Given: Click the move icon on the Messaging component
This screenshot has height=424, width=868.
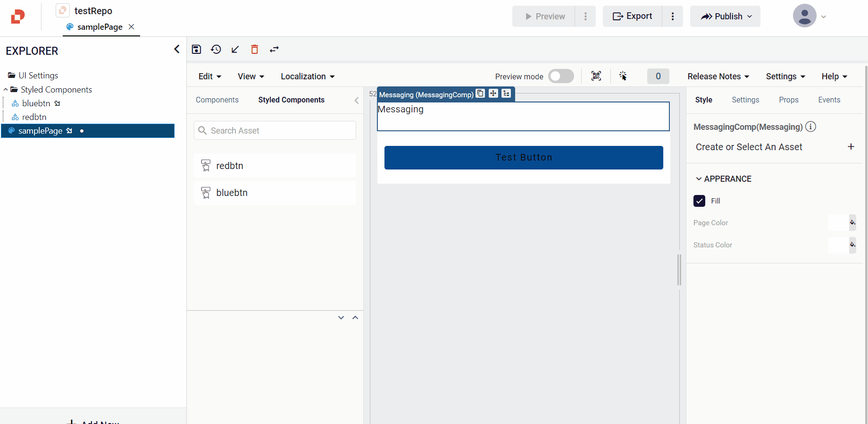Looking at the screenshot, I should (x=493, y=93).
